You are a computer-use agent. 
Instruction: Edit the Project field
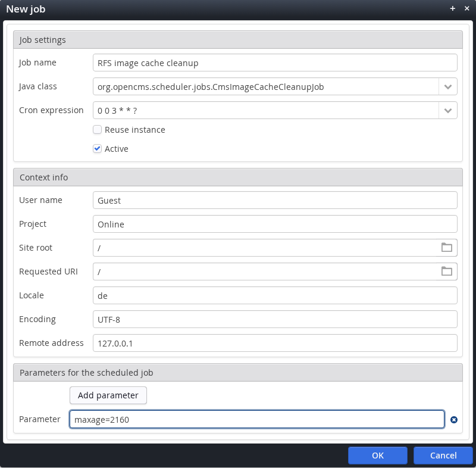point(275,224)
